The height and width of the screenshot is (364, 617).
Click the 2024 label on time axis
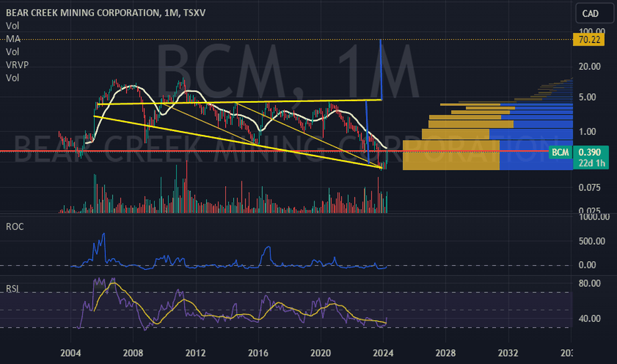click(383, 353)
